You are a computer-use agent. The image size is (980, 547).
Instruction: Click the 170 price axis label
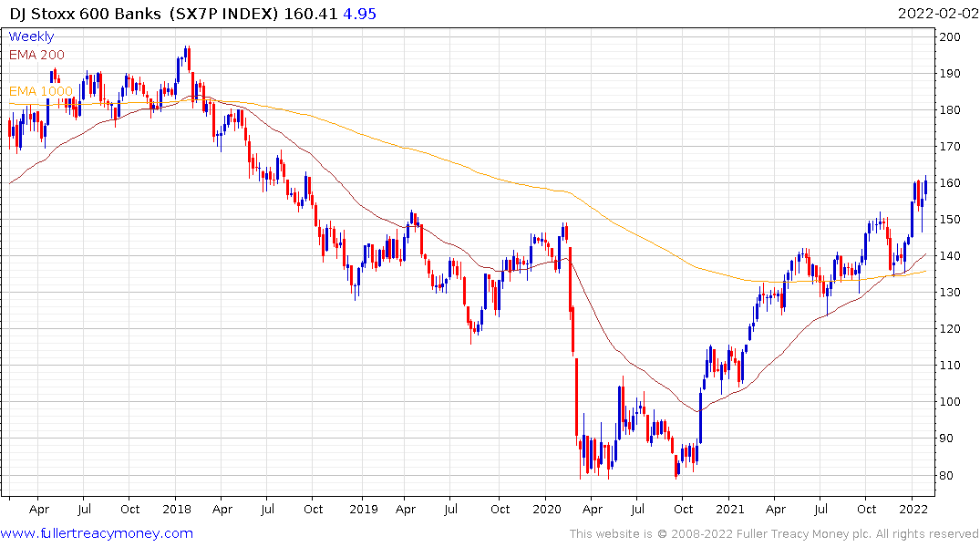[x=950, y=146]
